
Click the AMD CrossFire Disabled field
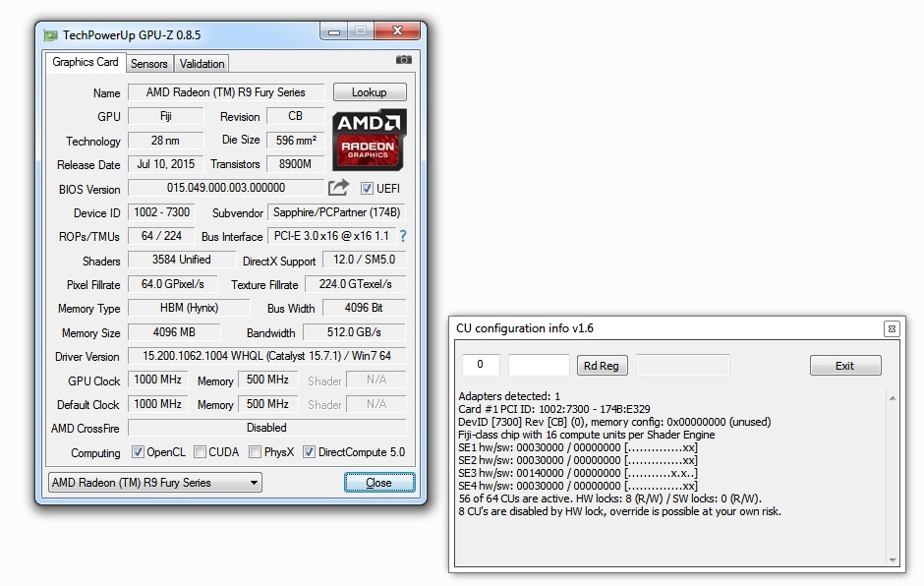267,428
